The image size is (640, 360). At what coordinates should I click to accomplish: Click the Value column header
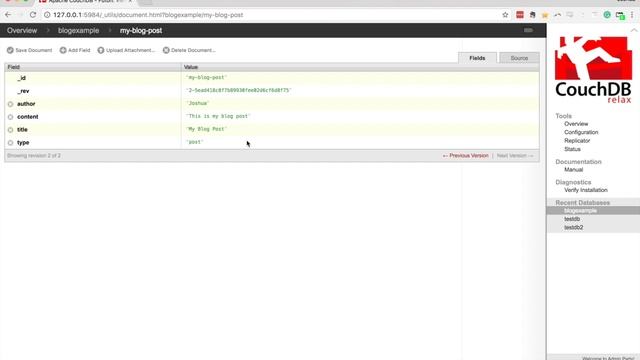(360, 67)
